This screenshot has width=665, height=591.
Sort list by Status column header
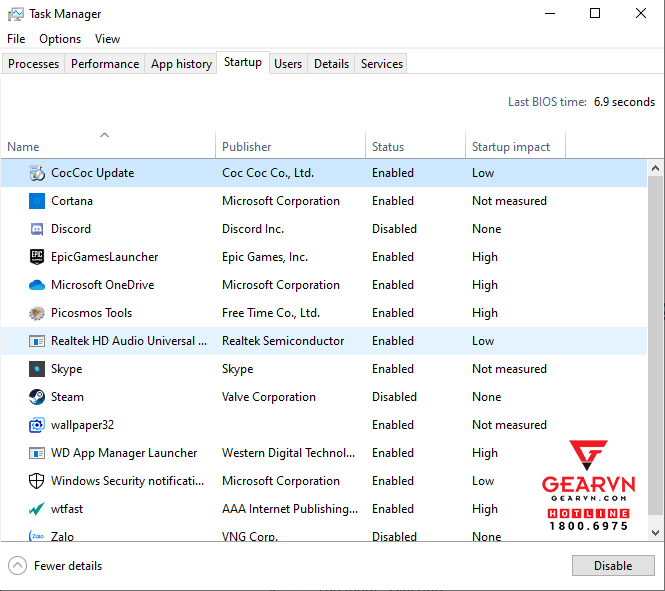click(388, 147)
